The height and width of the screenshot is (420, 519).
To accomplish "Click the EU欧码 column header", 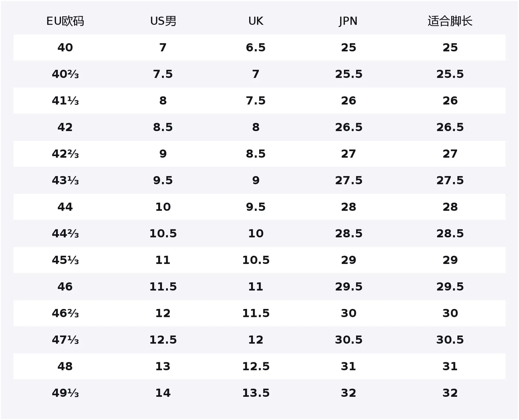I will [65, 21].
